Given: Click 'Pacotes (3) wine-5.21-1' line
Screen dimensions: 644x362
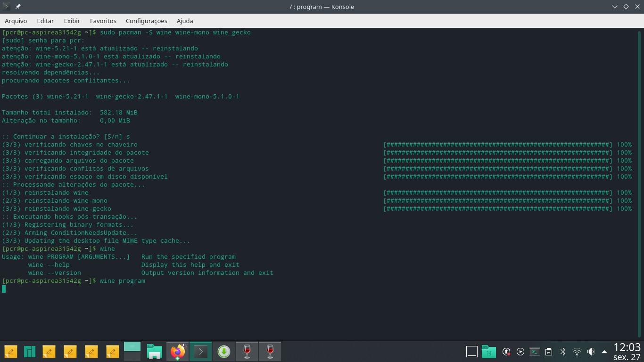Looking at the screenshot, I should 121,97.
